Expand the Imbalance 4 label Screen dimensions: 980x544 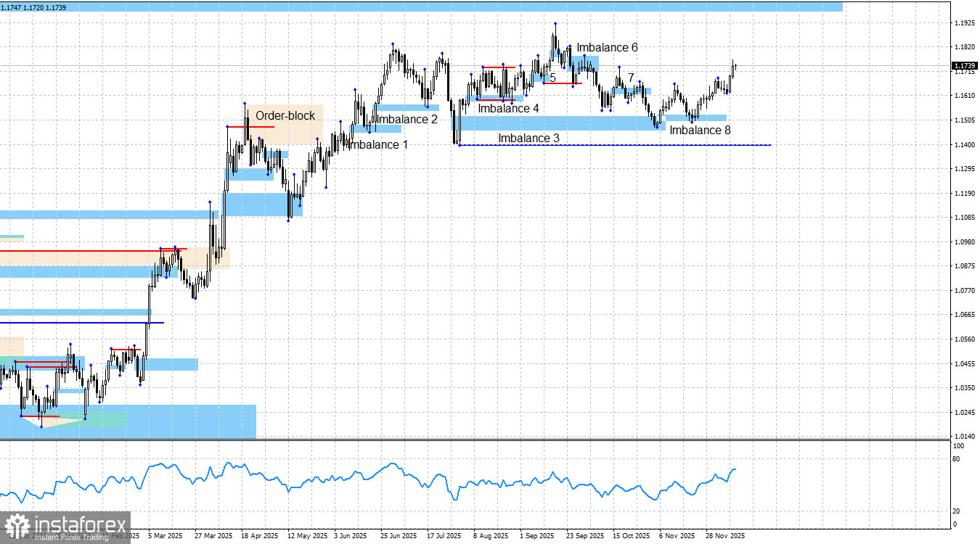tap(508, 109)
